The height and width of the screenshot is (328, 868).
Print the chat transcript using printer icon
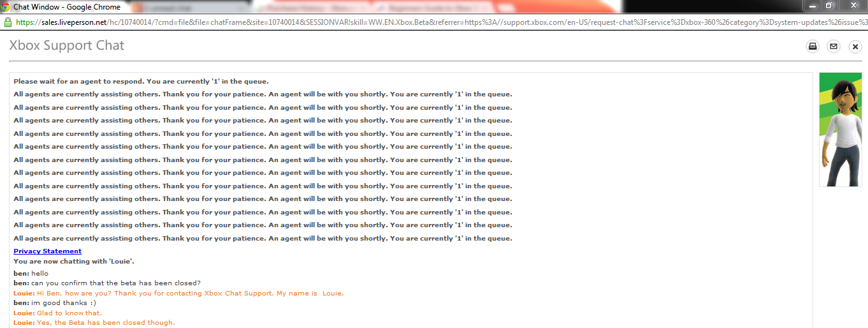point(813,46)
